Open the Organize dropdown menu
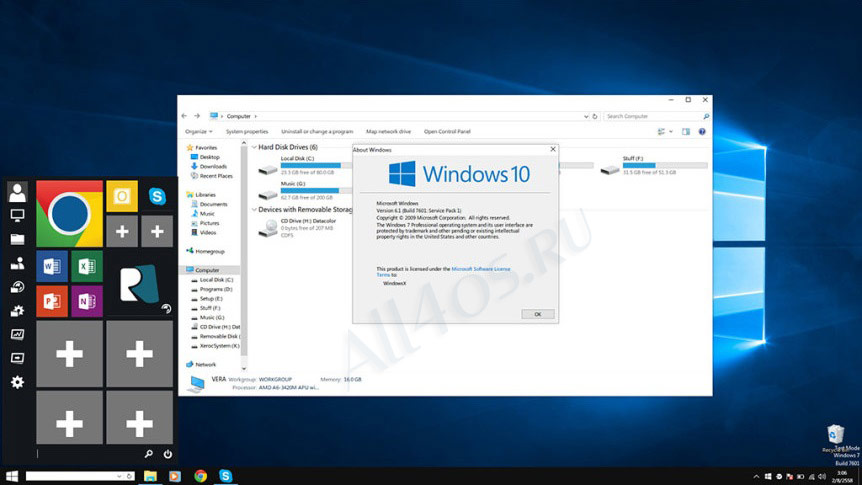The width and height of the screenshot is (862, 485). pyautogui.click(x=198, y=132)
